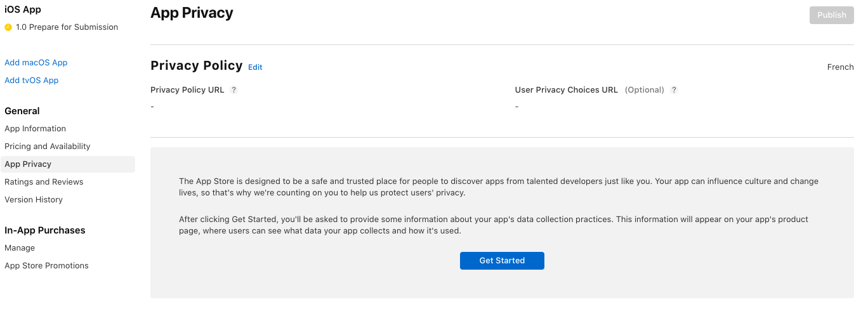Image resolution: width=868 pixels, height=309 pixels.
Task: Open App Store Promotions
Action: pyautogui.click(x=46, y=266)
